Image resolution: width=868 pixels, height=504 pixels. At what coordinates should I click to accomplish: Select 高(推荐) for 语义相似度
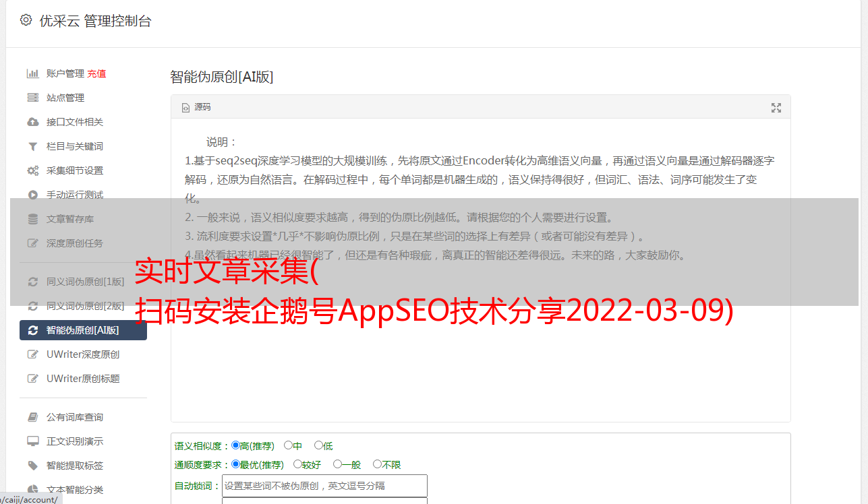point(235,445)
